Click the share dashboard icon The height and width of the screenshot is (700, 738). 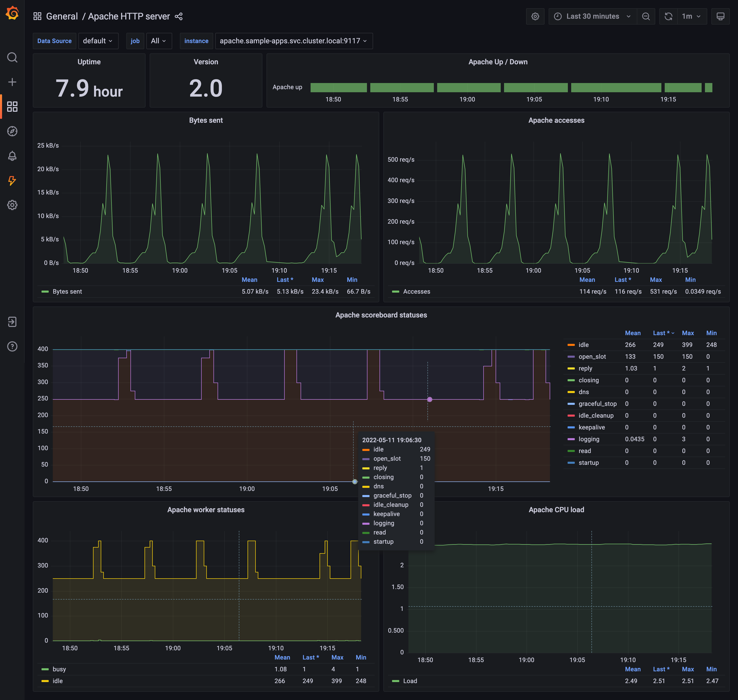(179, 16)
